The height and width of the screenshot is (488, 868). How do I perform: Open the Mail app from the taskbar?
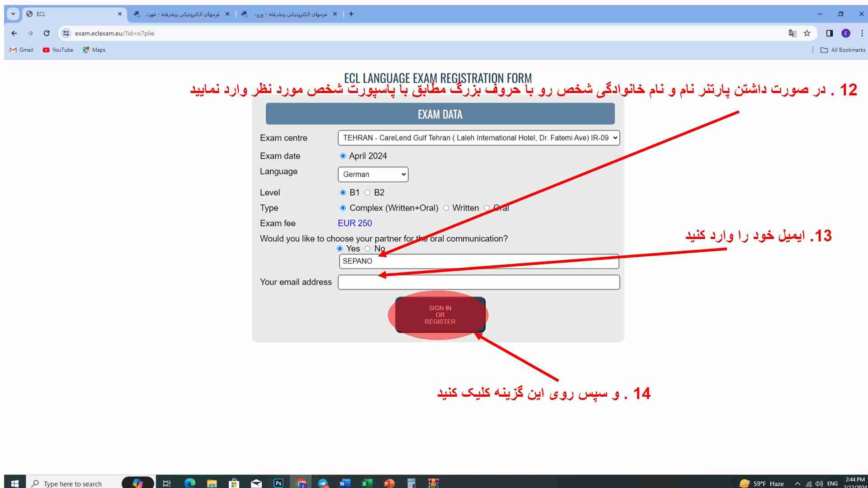(256, 483)
